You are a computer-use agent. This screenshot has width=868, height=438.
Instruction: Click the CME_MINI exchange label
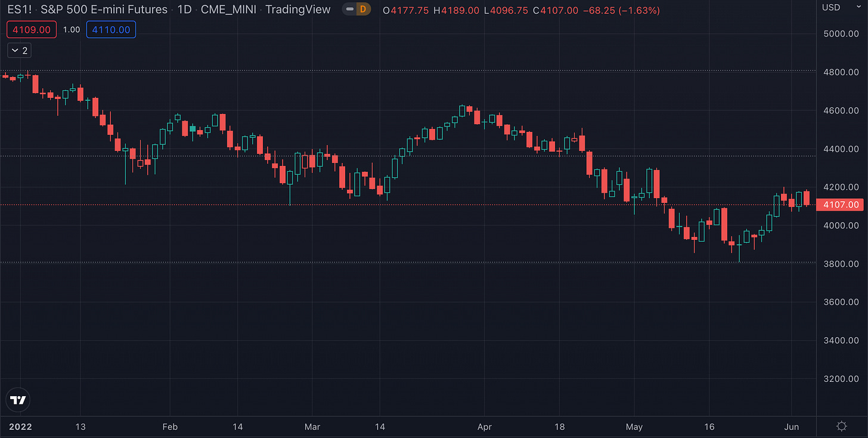pos(229,10)
